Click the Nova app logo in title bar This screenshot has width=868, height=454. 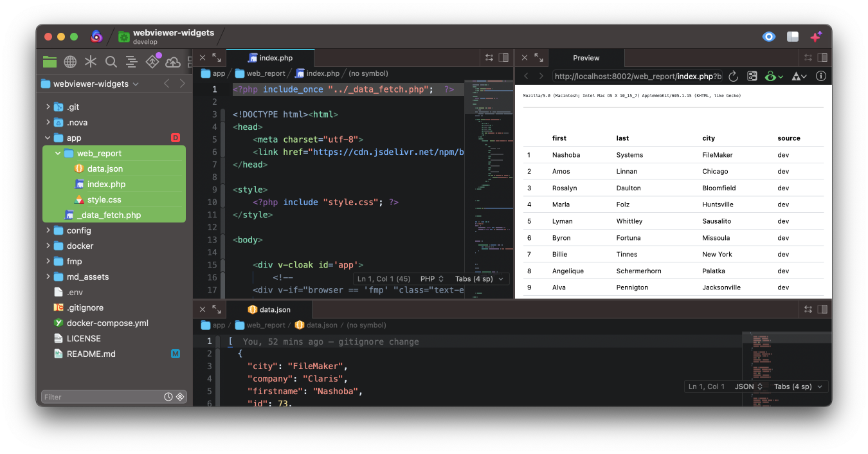(96, 37)
